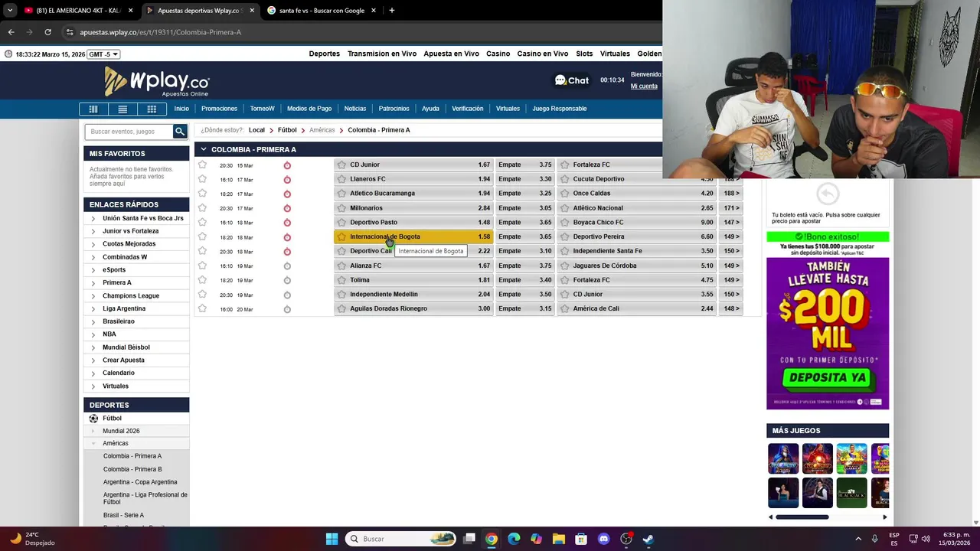Open the Windows Start menu

[x=332, y=539]
